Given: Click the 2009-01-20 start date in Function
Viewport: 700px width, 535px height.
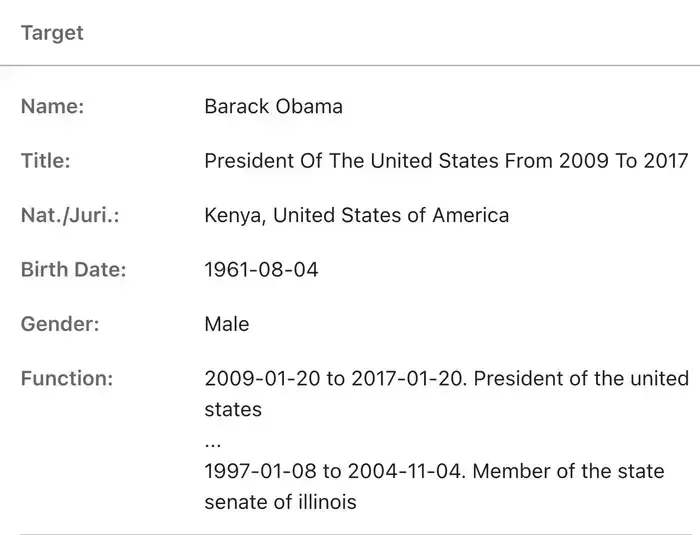Looking at the screenshot, I should point(262,379).
